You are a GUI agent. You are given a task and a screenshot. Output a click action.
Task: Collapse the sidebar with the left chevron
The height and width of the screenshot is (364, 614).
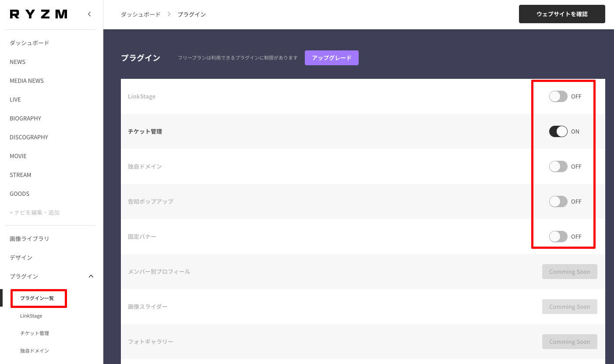89,14
